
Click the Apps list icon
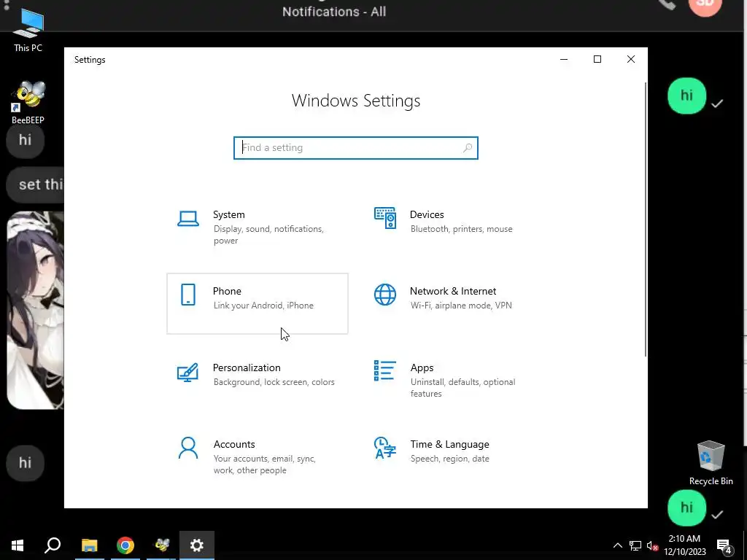(x=385, y=370)
